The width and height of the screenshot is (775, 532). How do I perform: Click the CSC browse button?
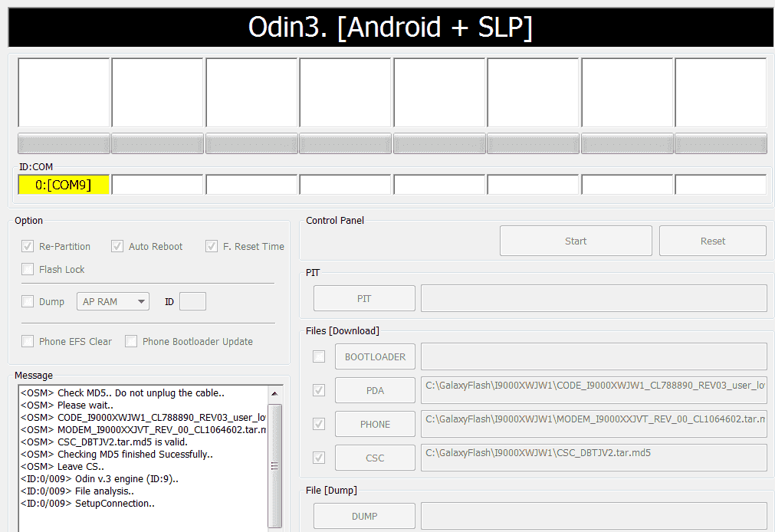[375, 458]
